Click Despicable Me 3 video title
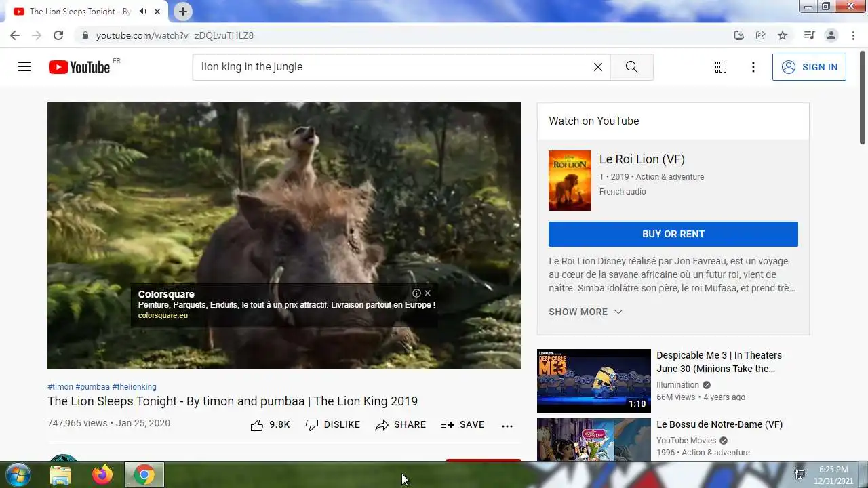This screenshot has height=488, width=868. 719,362
